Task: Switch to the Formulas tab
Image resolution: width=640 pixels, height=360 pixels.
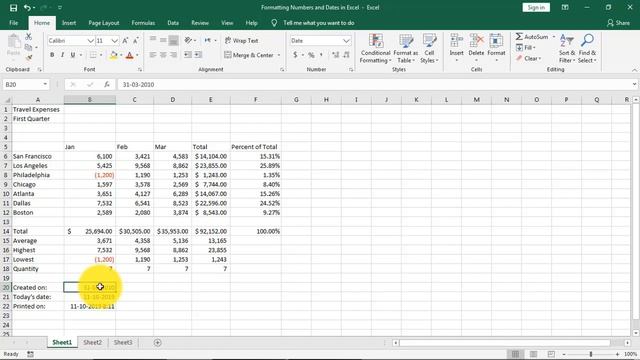Action: [x=143, y=23]
